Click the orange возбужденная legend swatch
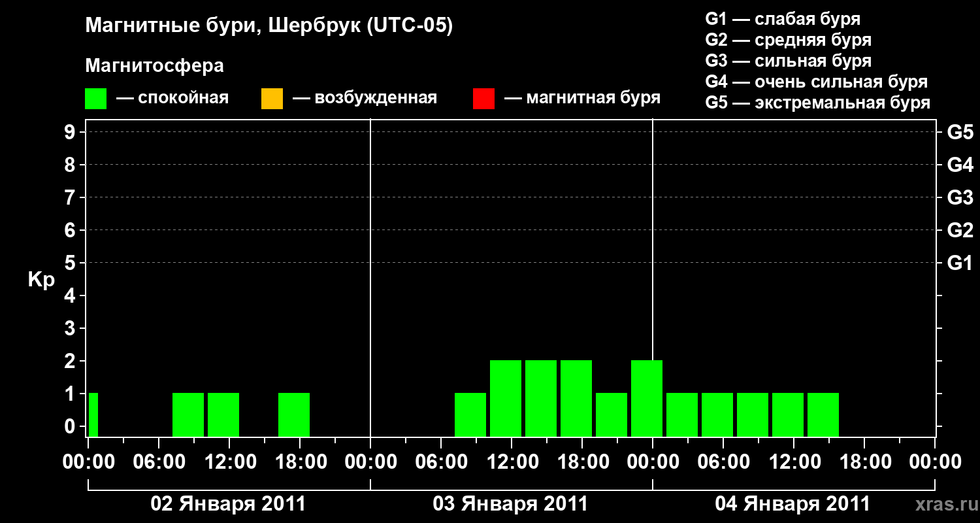 click(x=272, y=99)
